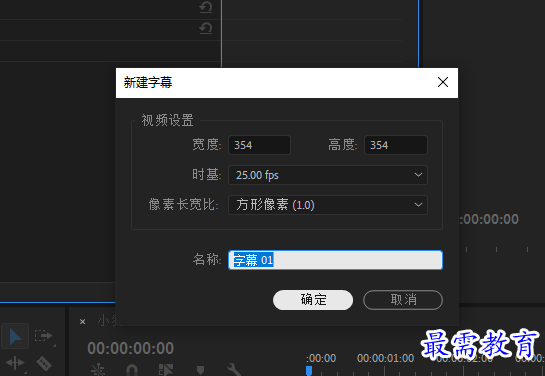Toggle the magnet Snap icon in timeline

(x=131, y=370)
